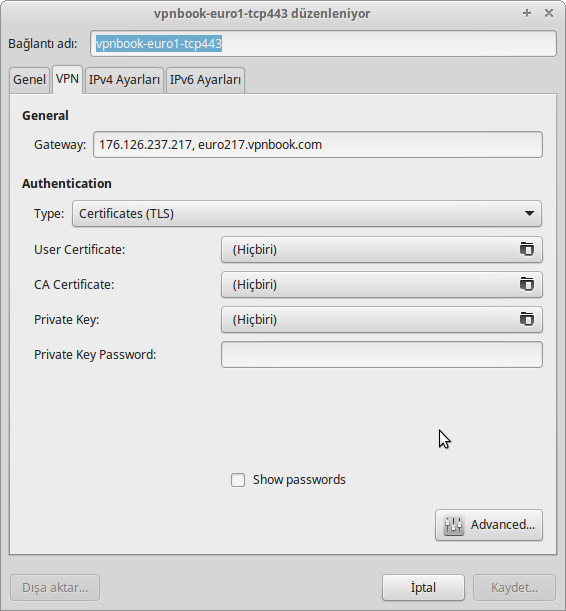The height and width of the screenshot is (611, 566).
Task: Open the Private Key (Hiçbiri) chooser
Action: tap(382, 320)
